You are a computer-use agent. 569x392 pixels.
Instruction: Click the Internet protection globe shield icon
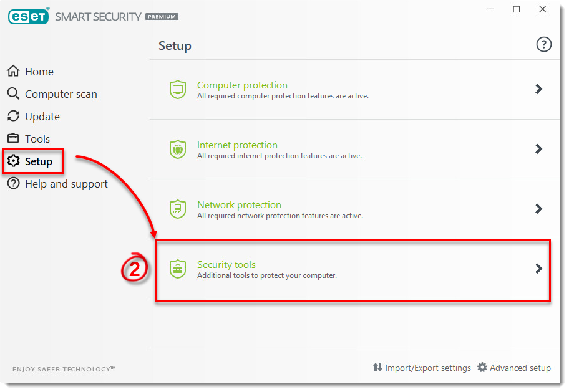pyautogui.click(x=178, y=149)
